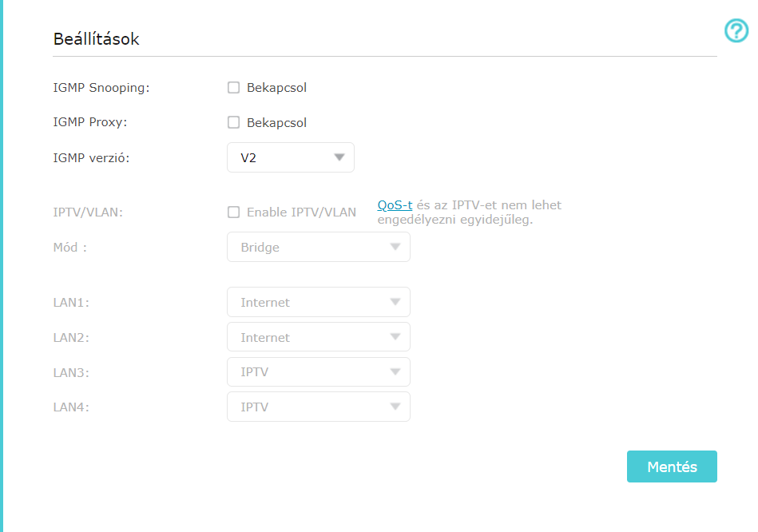This screenshot has height=532, width=758.
Task: Click the Mód field label
Action: [x=69, y=248]
